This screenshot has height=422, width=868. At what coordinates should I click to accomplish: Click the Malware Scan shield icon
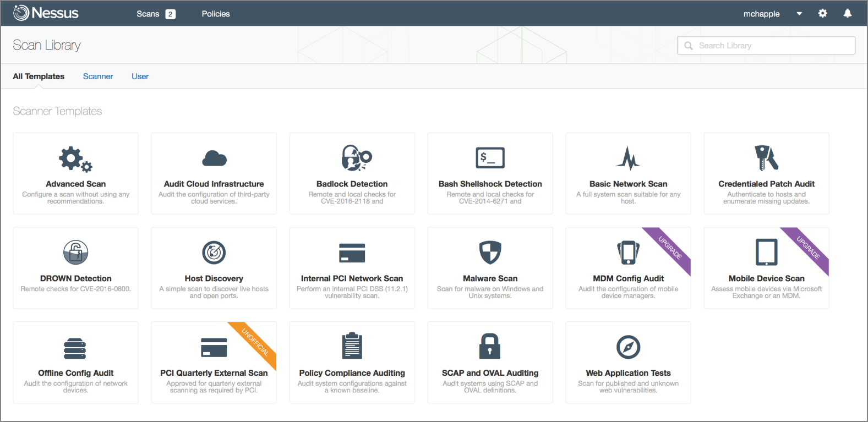[x=490, y=253]
